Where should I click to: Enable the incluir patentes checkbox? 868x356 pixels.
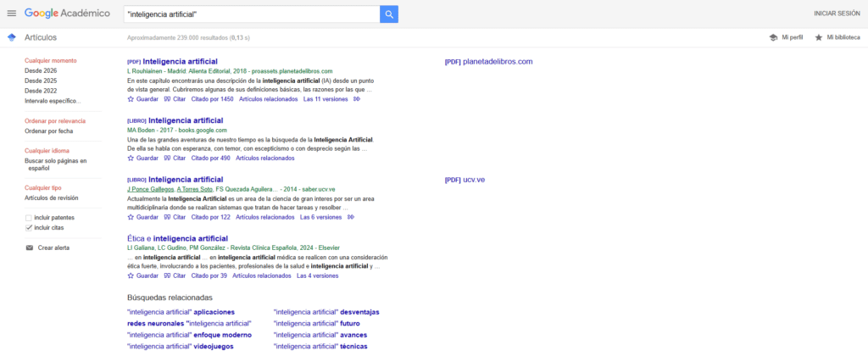pos(28,218)
